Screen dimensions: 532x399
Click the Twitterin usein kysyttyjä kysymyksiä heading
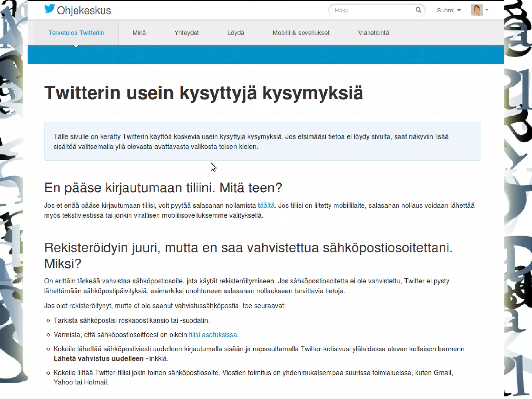click(x=203, y=93)
